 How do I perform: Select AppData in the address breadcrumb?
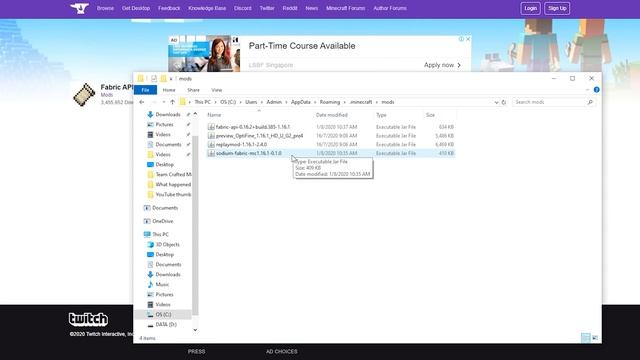click(301, 102)
